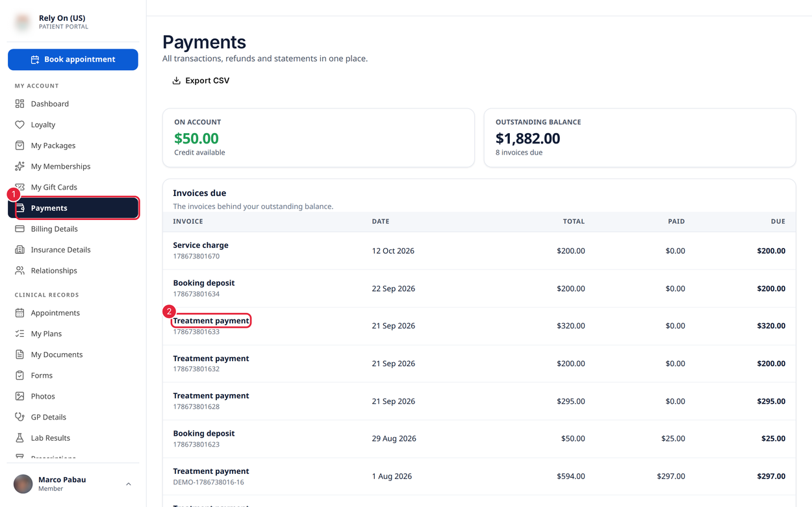Viewport: 812px width, 507px height.
Task: Open My Documents page
Action: click(x=73, y=354)
